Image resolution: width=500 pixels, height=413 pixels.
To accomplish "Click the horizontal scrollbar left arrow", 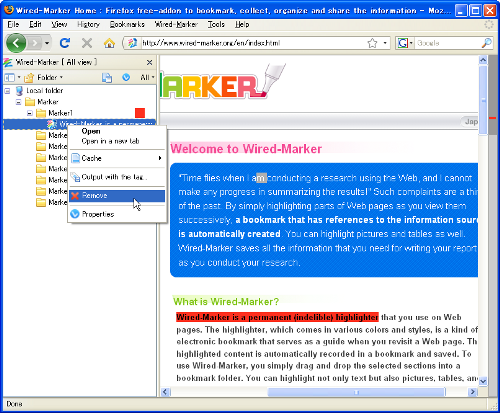I will coord(165,392).
